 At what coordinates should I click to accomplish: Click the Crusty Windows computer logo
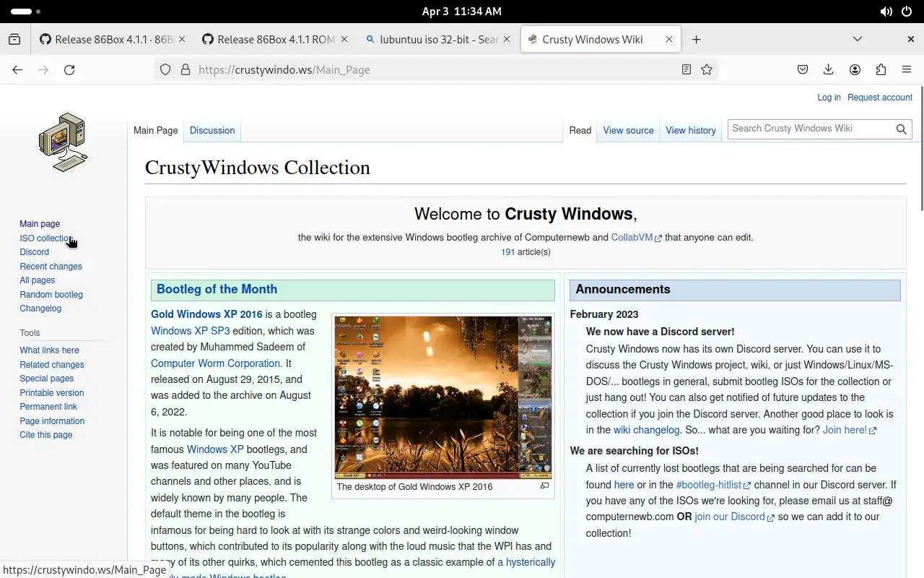[64, 142]
